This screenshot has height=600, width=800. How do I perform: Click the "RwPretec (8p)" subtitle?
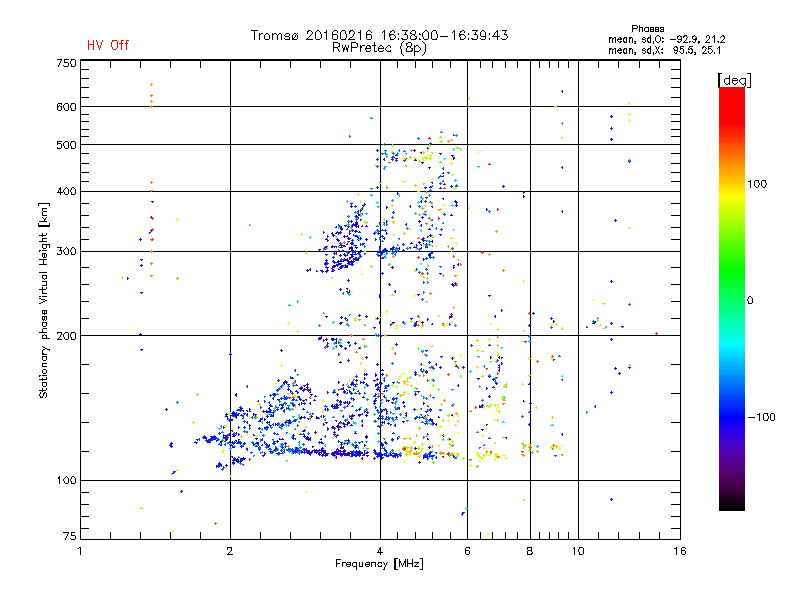pyautogui.click(x=379, y=48)
